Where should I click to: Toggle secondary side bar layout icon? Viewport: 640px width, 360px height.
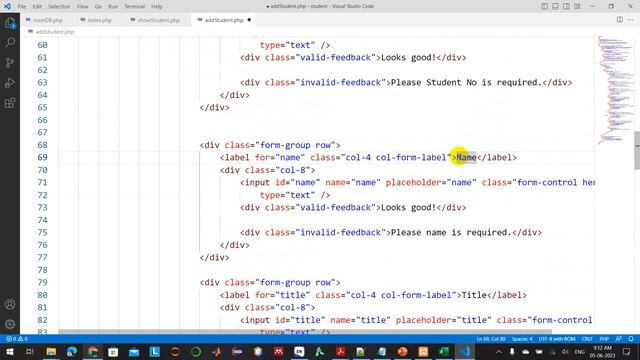pyautogui.click(x=567, y=6)
